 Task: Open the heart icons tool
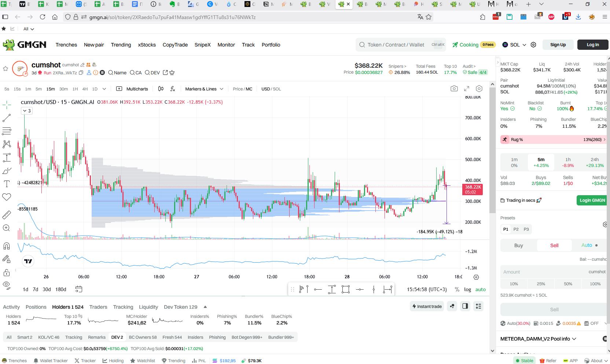pyautogui.click(x=7, y=197)
